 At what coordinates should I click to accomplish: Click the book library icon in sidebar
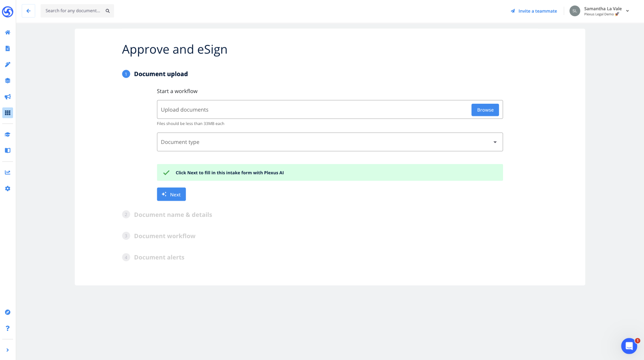pos(8,150)
